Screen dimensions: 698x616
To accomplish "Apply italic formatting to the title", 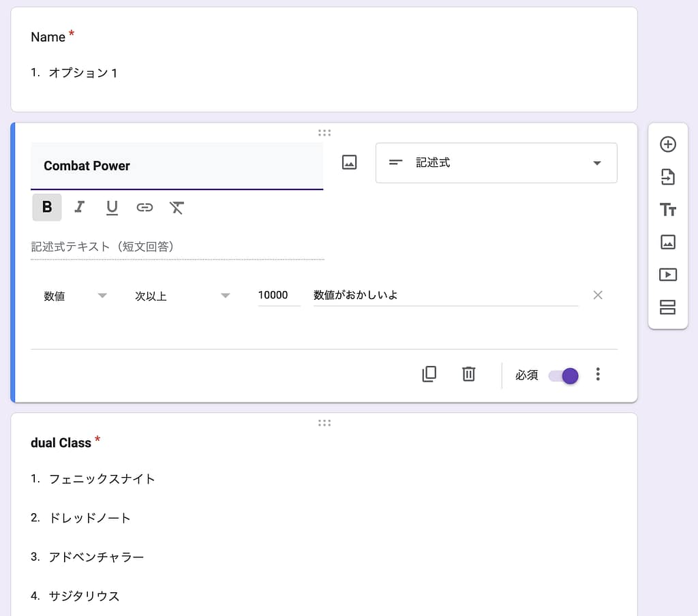I will coord(80,207).
